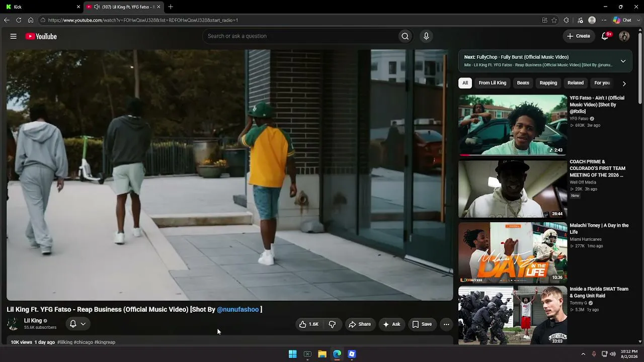The image size is (644, 362).
Task: Click the Ask button
Action: 391,324
